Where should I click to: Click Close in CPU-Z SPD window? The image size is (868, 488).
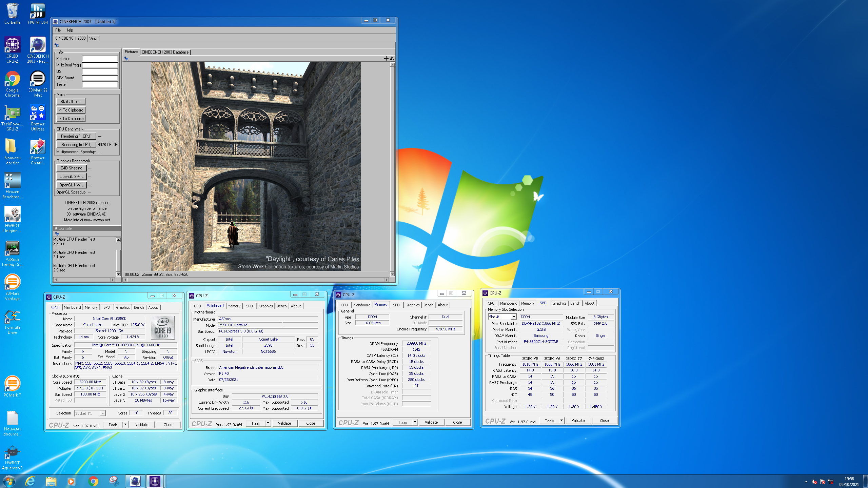click(x=604, y=421)
